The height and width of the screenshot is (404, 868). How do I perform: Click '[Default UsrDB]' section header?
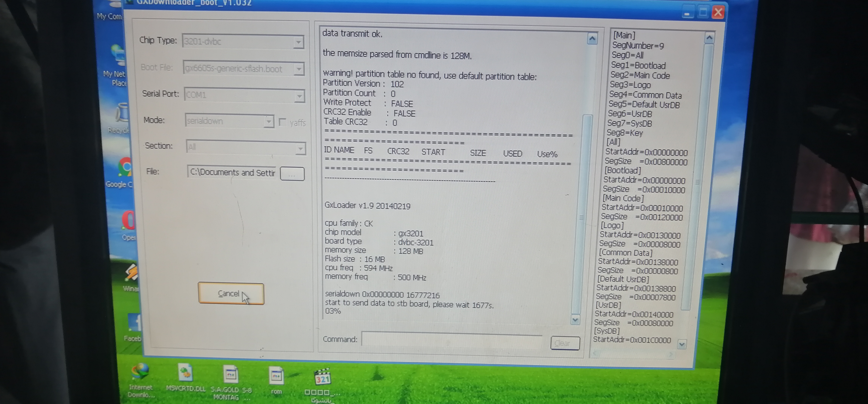(x=623, y=279)
